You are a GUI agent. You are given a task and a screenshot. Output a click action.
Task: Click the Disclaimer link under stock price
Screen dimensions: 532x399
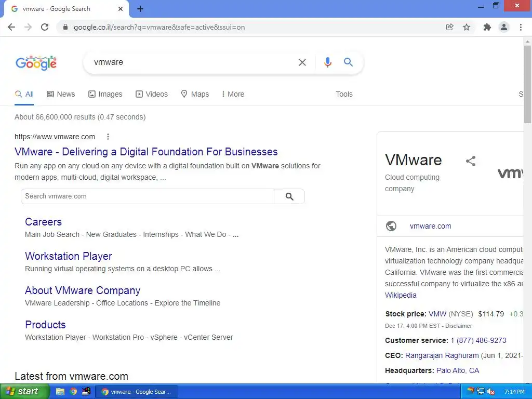click(x=459, y=326)
